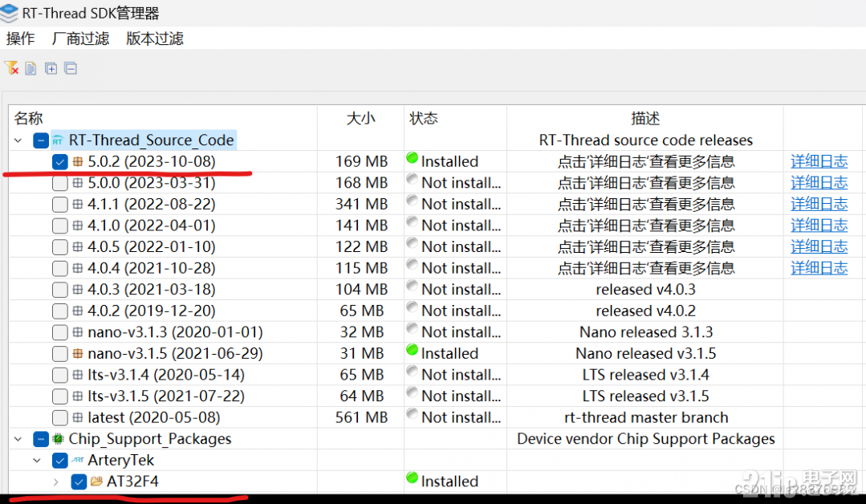866x504 pixels.
Task: Select the lts-v3.1.4 (2020-05-14) row label
Action: click(x=165, y=375)
